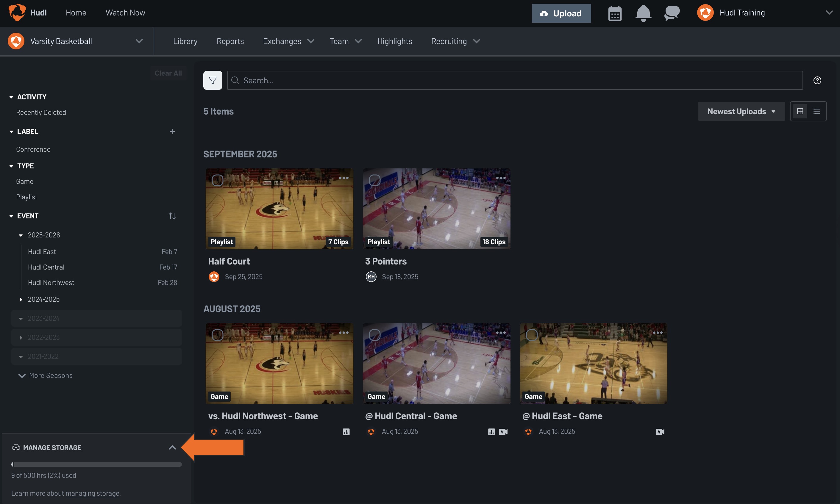
Task: Click Watch Now in top navigation
Action: point(125,12)
